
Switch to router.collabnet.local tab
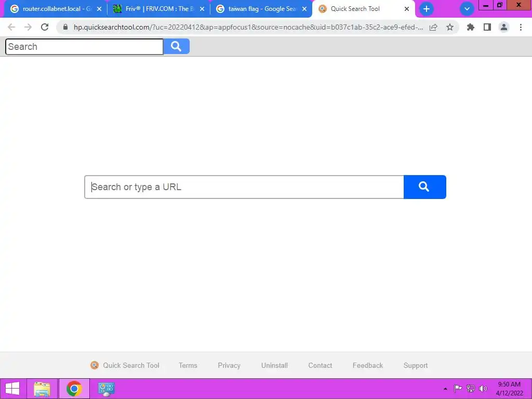54,9
